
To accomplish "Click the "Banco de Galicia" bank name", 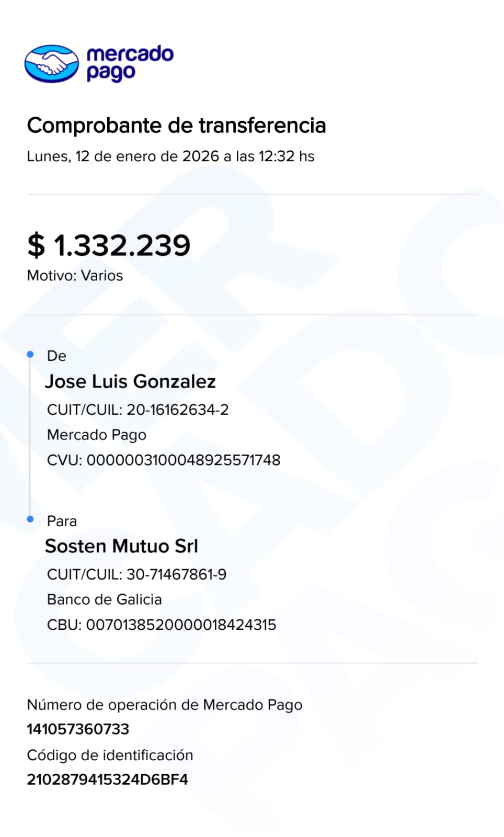I will point(105,600).
